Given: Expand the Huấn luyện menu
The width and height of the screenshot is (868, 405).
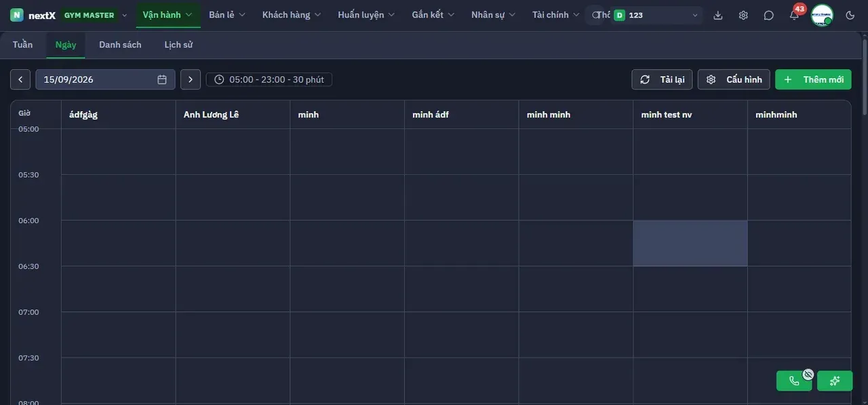Looking at the screenshot, I should coord(366,15).
